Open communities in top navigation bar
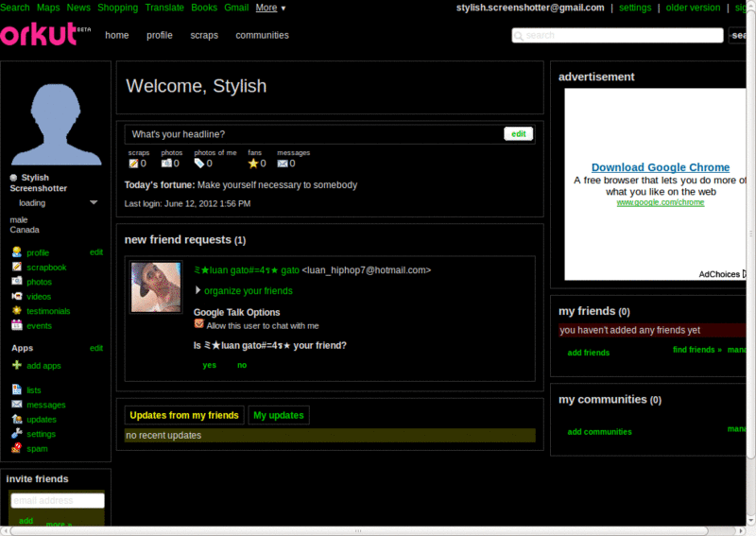The height and width of the screenshot is (536, 756). 263,35
